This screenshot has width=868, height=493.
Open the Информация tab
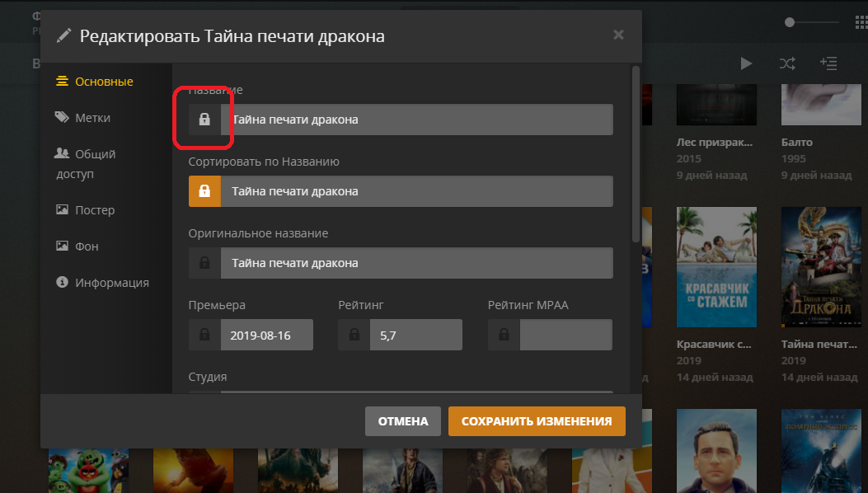click(111, 283)
